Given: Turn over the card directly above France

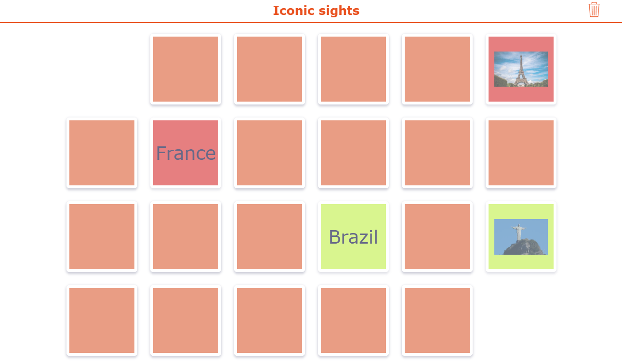Looking at the screenshot, I should coord(185,69).
